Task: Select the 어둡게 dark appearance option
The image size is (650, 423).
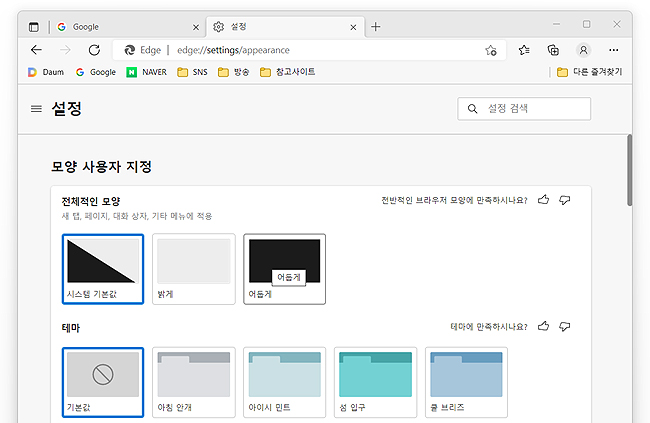Action: coord(284,269)
